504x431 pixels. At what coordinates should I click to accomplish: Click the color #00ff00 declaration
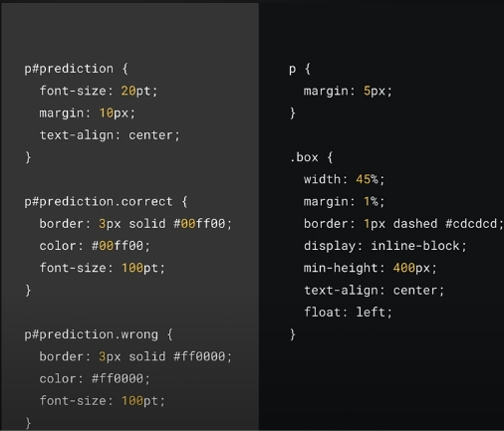[95, 246]
